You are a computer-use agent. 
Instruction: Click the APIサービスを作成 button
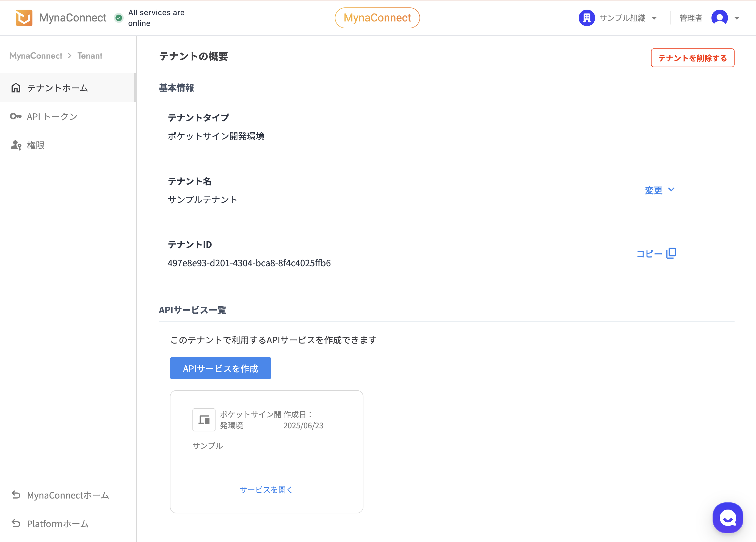(220, 368)
